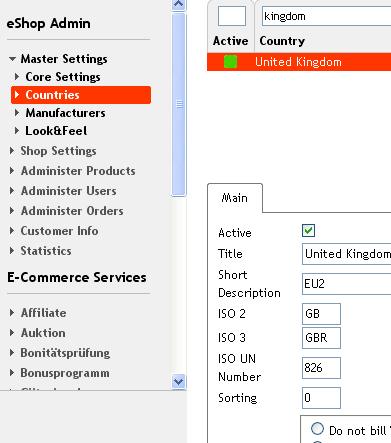The image size is (391, 443).
Task: Open the Shop Settings section
Action: click(58, 151)
